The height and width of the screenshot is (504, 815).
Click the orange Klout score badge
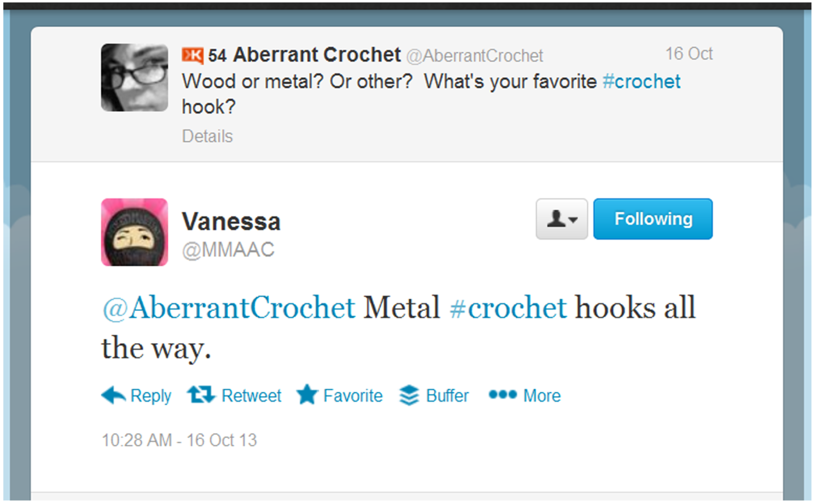click(192, 55)
